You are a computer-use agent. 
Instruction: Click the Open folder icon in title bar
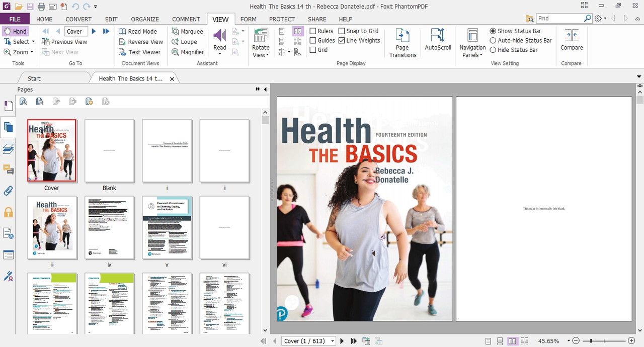tap(19, 7)
